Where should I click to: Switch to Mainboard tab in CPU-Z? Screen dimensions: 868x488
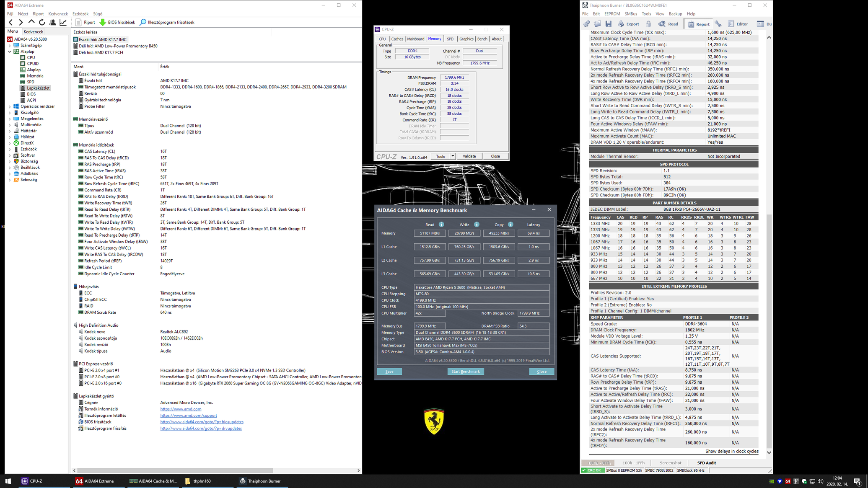point(415,39)
